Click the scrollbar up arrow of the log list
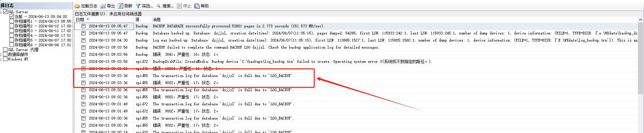Viewport: 644px width, 133px height. tap(640, 20)
